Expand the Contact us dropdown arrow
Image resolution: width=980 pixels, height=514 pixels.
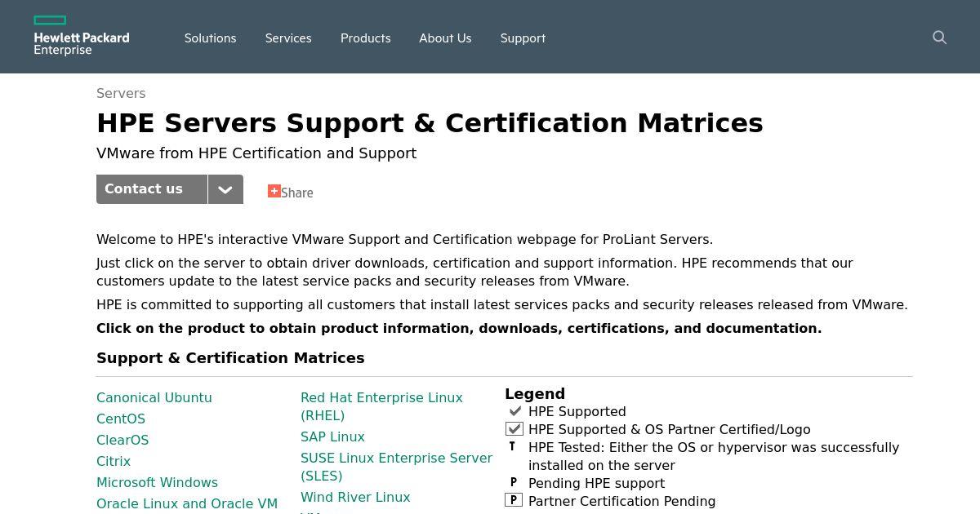225,189
